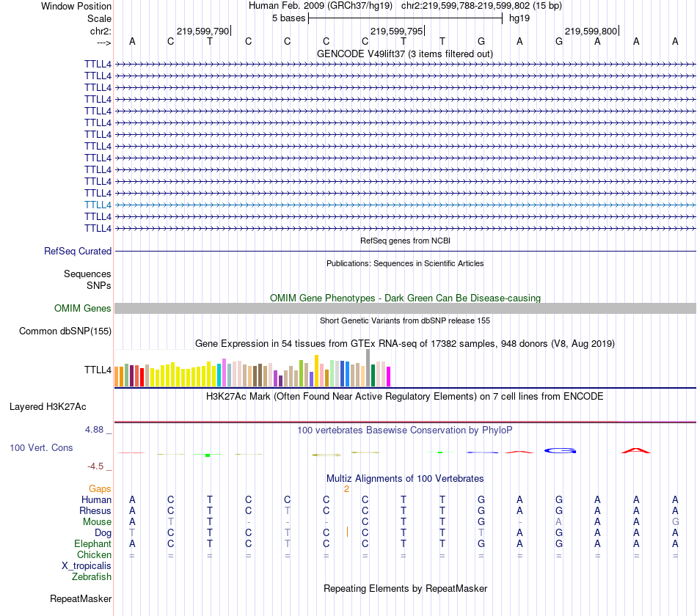Image resolution: width=697 pixels, height=616 pixels.
Task: Click the OMIM Genes track label
Action: click(83, 309)
